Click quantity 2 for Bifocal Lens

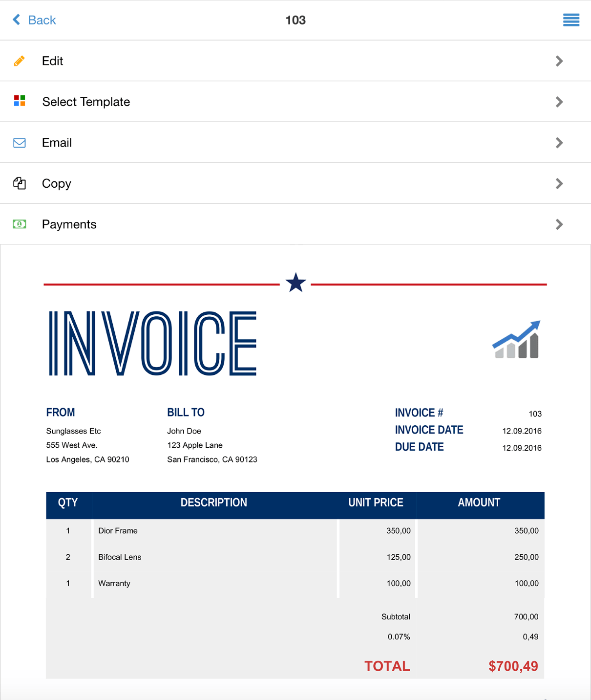point(68,557)
